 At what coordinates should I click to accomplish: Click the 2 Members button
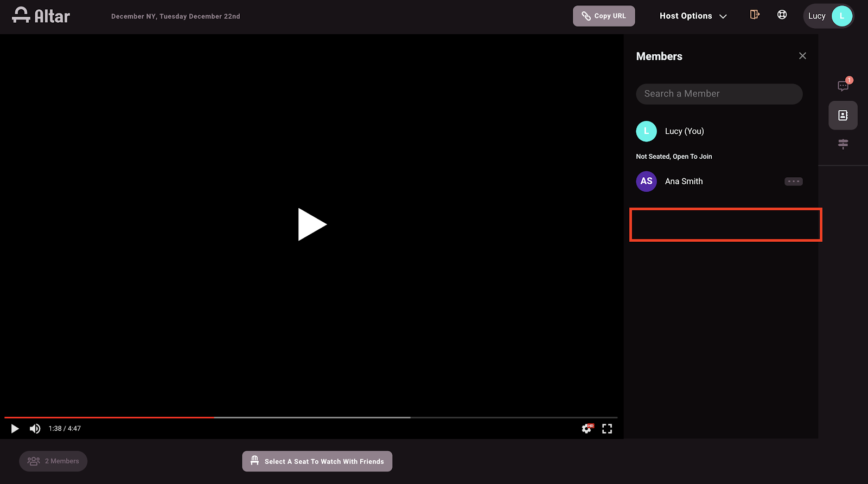coord(53,461)
